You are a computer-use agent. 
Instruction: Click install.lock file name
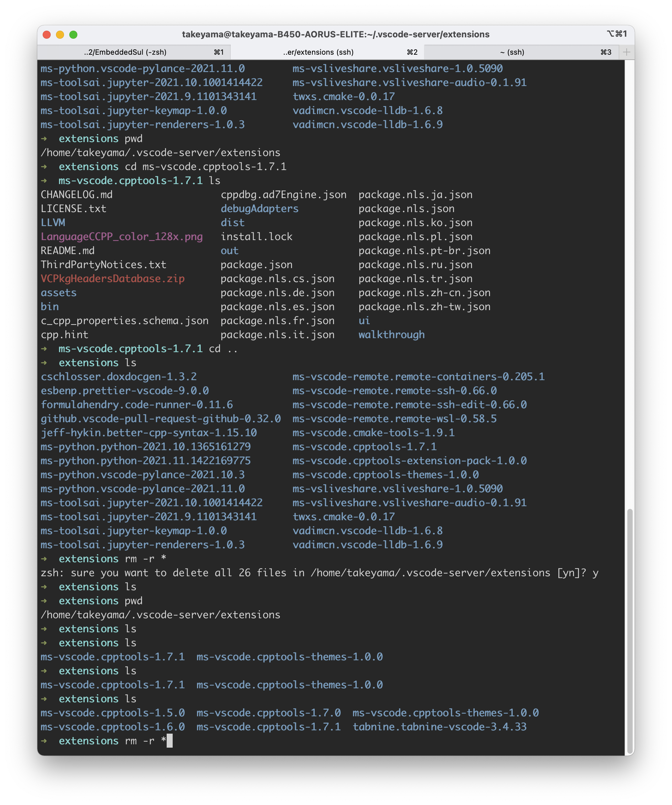[256, 236]
